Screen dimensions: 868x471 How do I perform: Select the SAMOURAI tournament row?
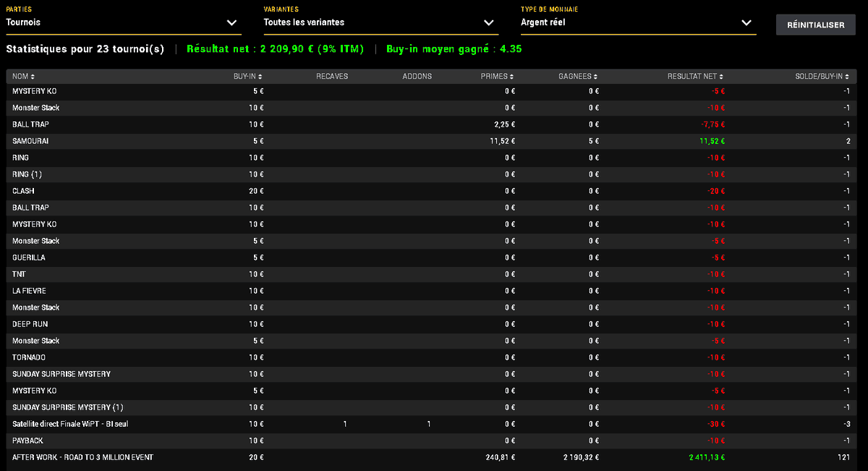click(431, 141)
